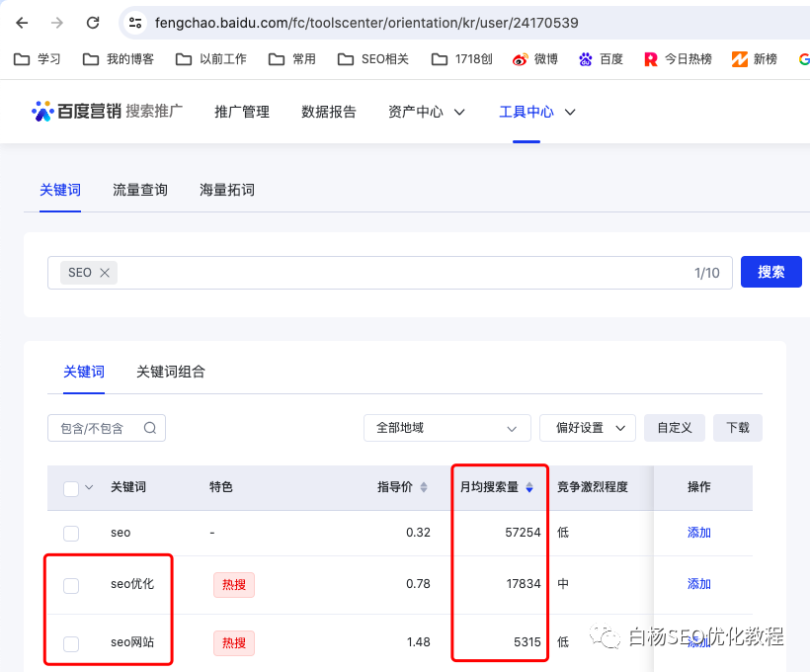Sort by 月均搜索量 column arrows
Image resolution: width=810 pixels, height=672 pixels.
coord(529,487)
